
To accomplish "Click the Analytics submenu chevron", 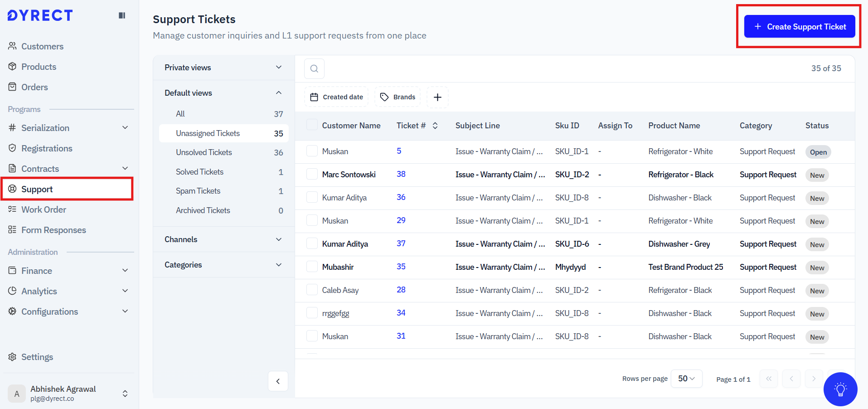I will [125, 291].
